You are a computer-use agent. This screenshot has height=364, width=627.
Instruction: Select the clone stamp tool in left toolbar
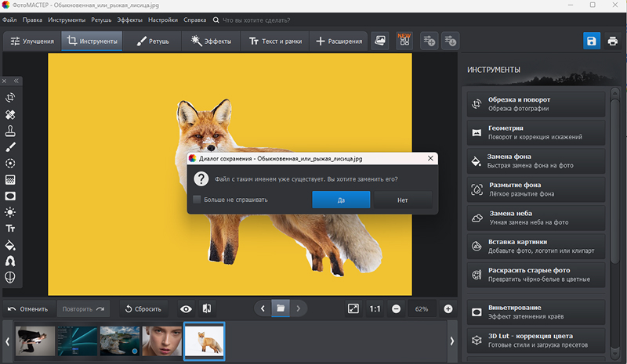(x=11, y=131)
